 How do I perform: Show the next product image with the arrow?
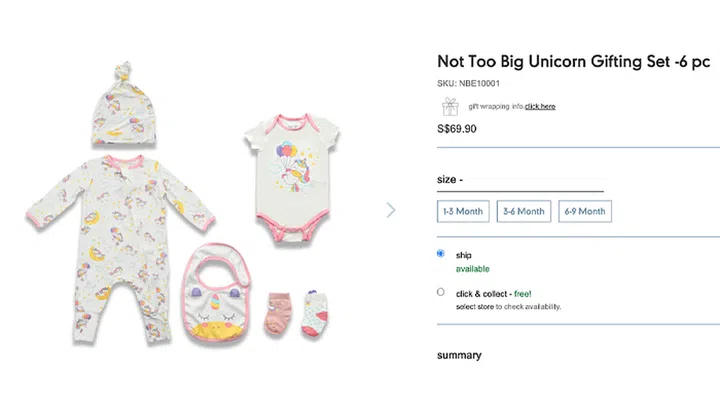[x=391, y=210]
